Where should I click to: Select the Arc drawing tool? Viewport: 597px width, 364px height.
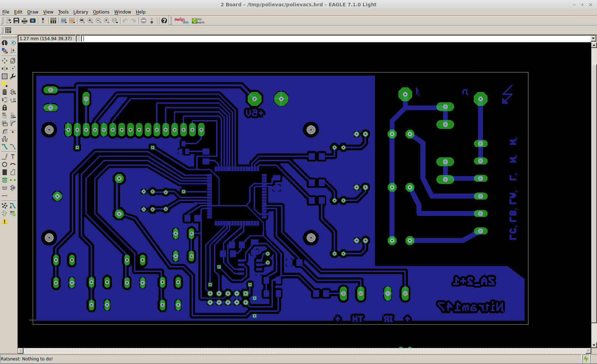(x=13, y=164)
